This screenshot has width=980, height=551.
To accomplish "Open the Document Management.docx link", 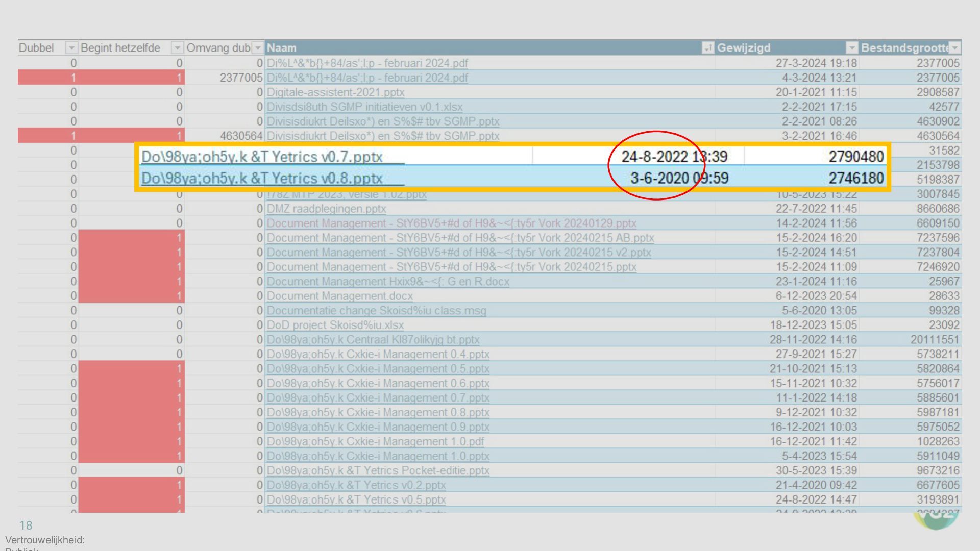I will point(339,296).
